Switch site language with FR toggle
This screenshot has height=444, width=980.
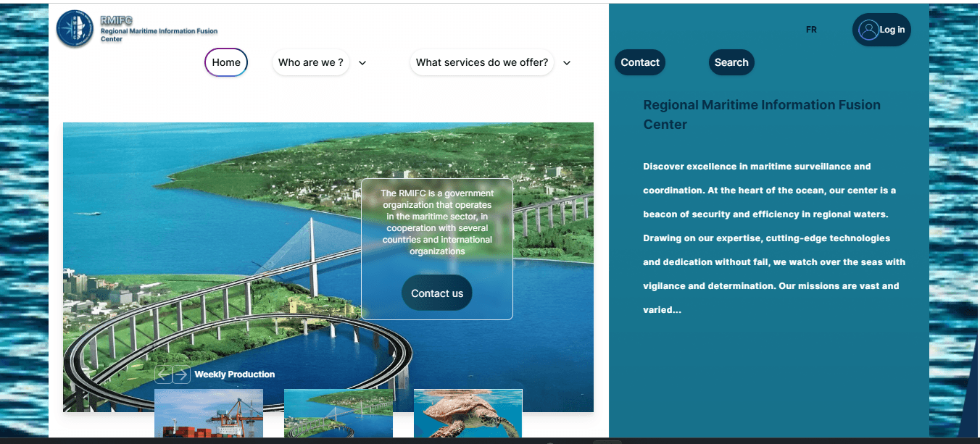[811, 30]
